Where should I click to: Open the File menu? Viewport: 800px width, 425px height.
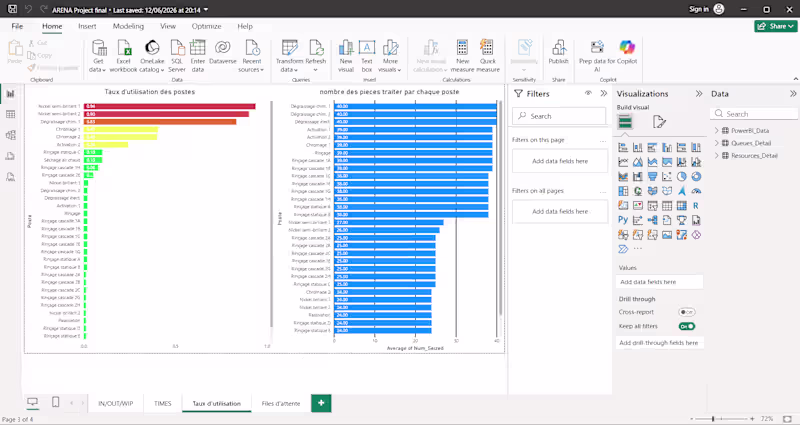(17, 26)
